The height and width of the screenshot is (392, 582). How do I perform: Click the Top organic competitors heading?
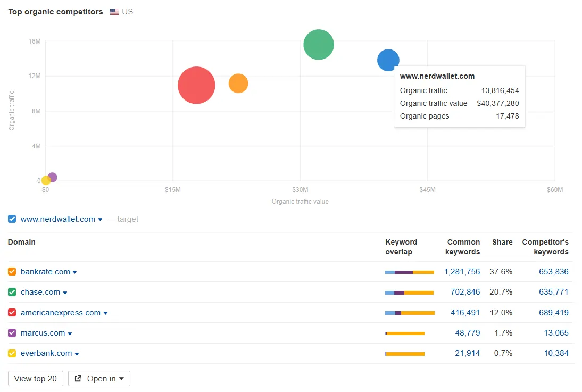point(56,12)
